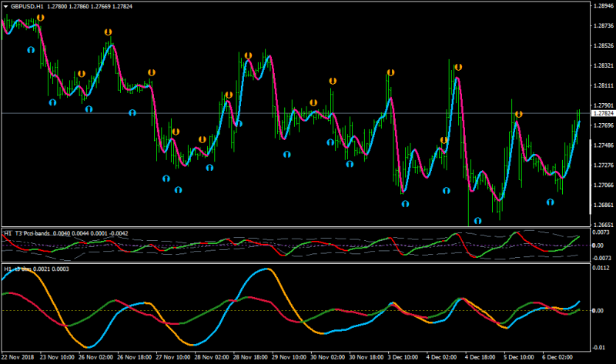
Task: Click the lowest blue buy arrow near 1.26651
Action: tap(477, 221)
